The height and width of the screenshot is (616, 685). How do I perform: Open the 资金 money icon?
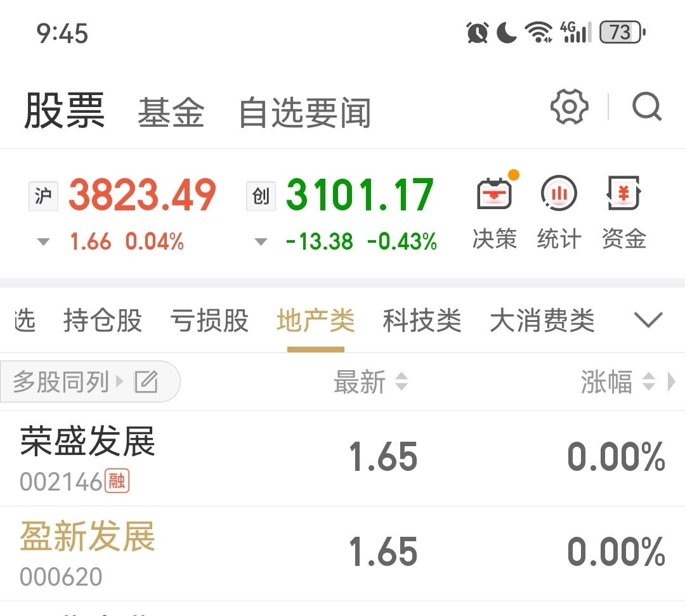623,193
